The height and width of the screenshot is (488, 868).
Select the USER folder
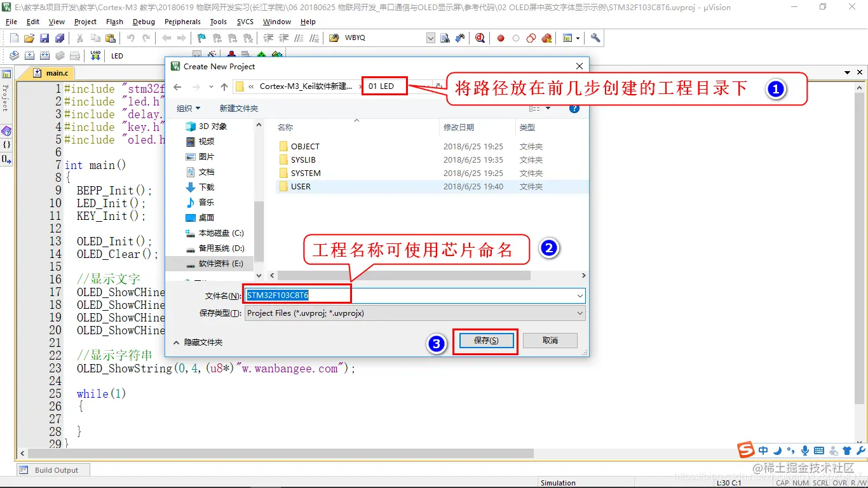301,186
